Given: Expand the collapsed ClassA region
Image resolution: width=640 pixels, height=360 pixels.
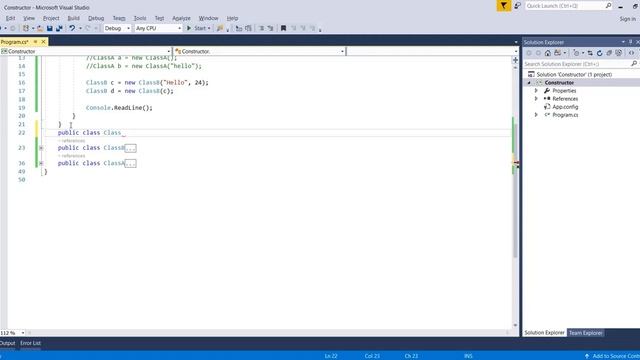Looking at the screenshot, I should 41,163.
